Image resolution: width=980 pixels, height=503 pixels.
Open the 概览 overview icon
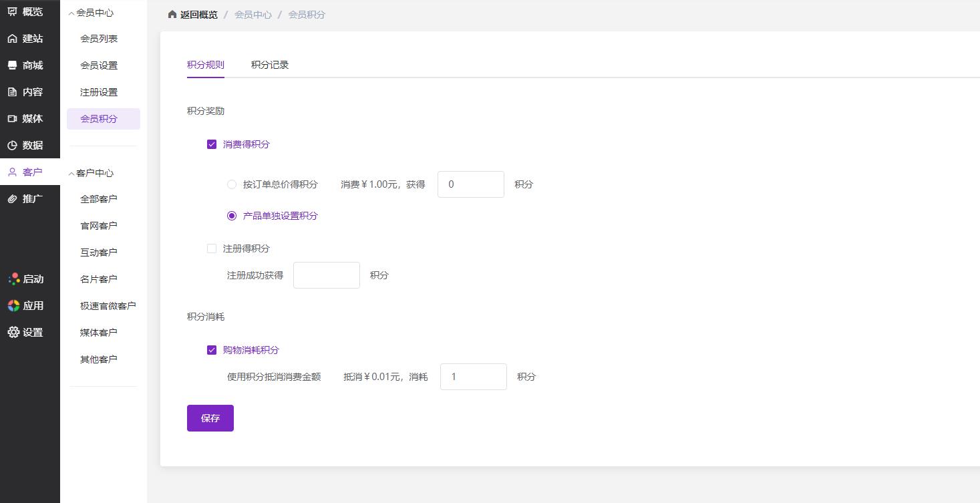(13, 11)
